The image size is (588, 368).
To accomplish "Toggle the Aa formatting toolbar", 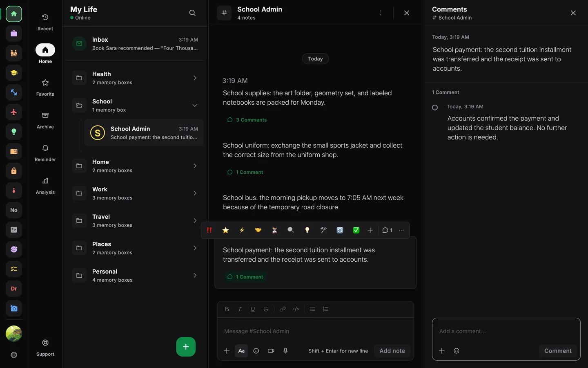I will click(241, 351).
